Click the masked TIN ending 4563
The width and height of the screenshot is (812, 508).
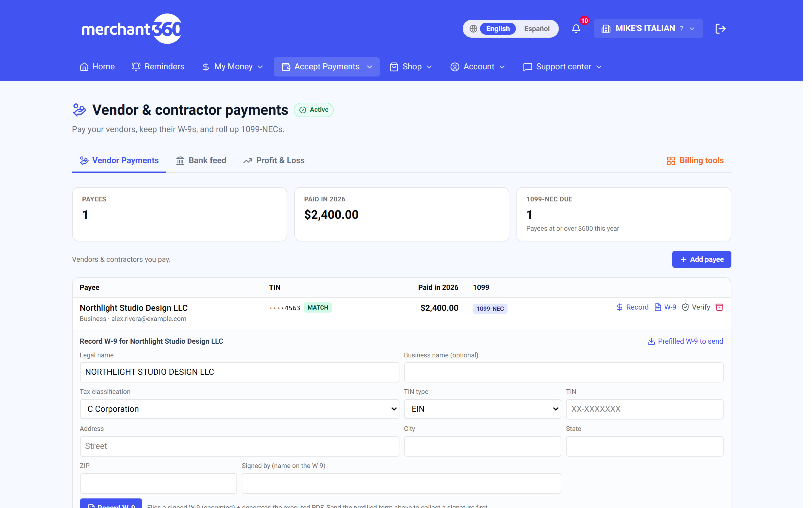pyautogui.click(x=285, y=308)
